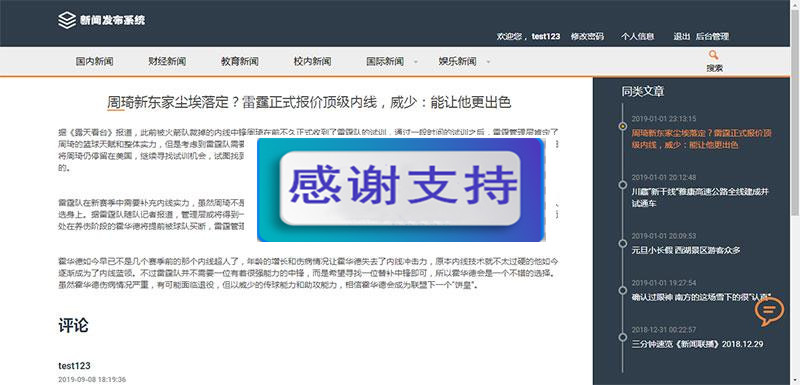Select the 娱乐新闻 menu item
Viewport: 800px width, 385px height.
[457, 61]
